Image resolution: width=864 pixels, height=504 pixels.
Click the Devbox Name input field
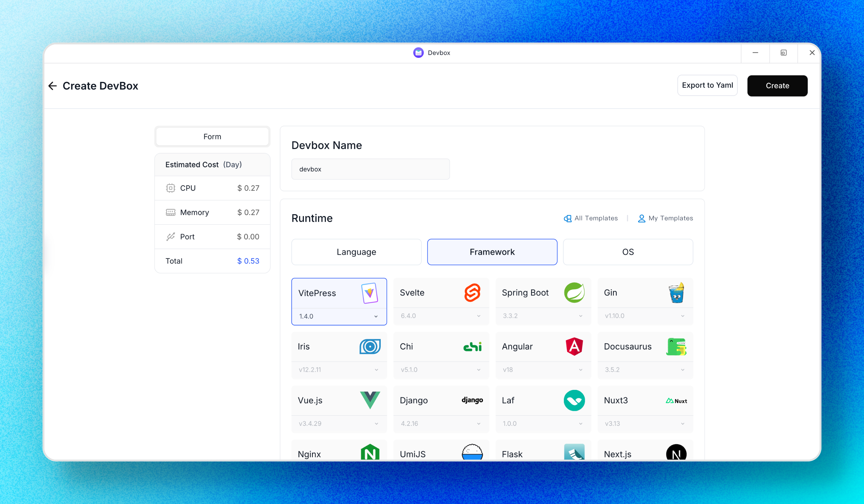[370, 169]
